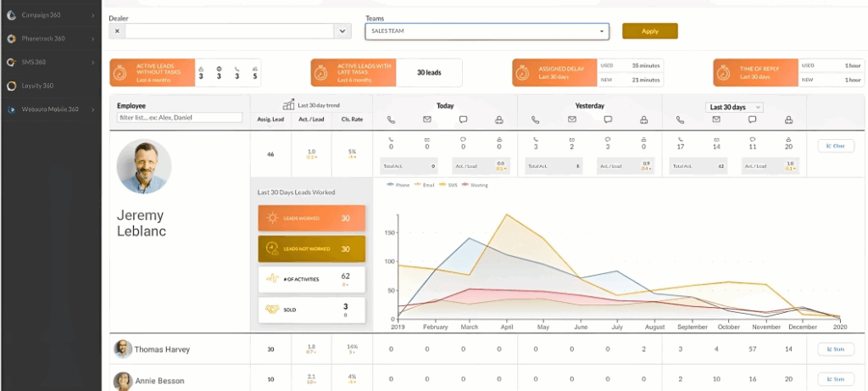Click the Today column email envelope icon
Screen dimensions: 868x391
pos(427,120)
